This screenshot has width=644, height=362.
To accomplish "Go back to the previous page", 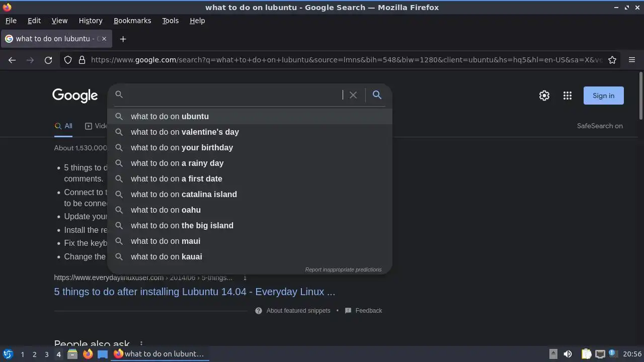I will click(12, 60).
